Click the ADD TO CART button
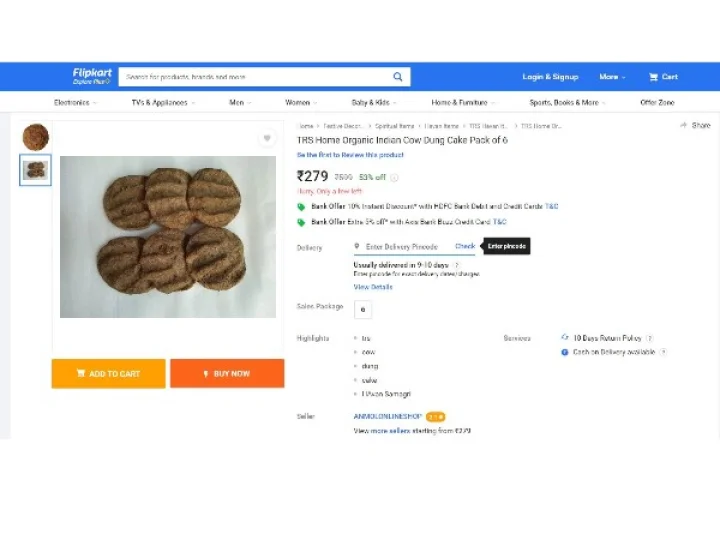This screenshot has width=720, height=540. click(x=108, y=374)
